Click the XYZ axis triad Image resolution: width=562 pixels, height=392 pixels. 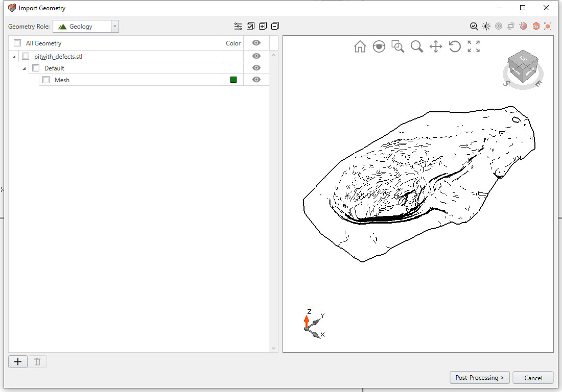[313, 324]
